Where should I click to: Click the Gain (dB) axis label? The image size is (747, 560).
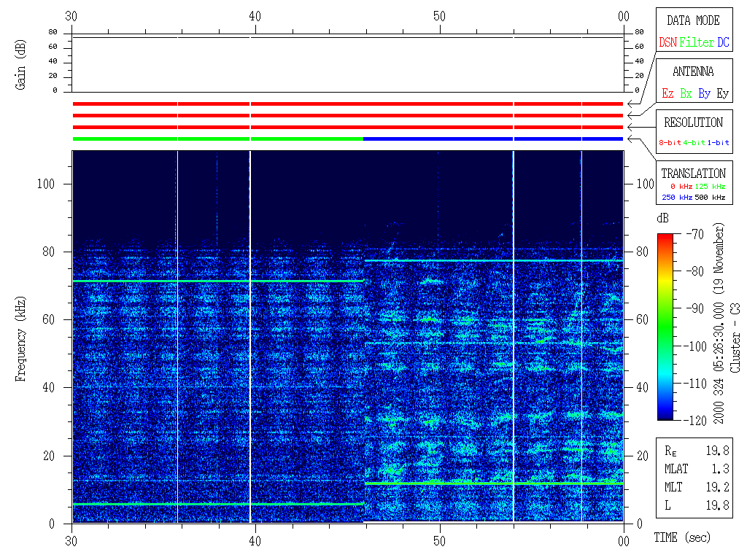click(x=21, y=65)
